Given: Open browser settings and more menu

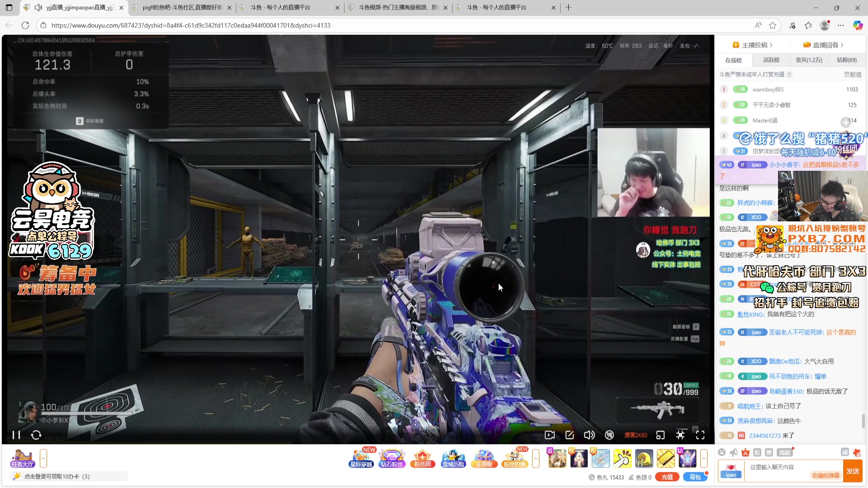Looking at the screenshot, I should [841, 25].
